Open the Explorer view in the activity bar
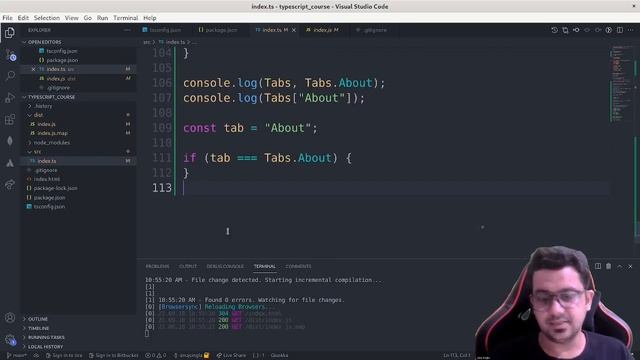640x360 pixels. click(10, 32)
